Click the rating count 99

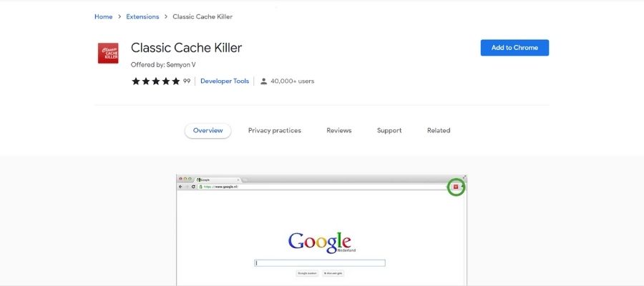[x=187, y=82]
